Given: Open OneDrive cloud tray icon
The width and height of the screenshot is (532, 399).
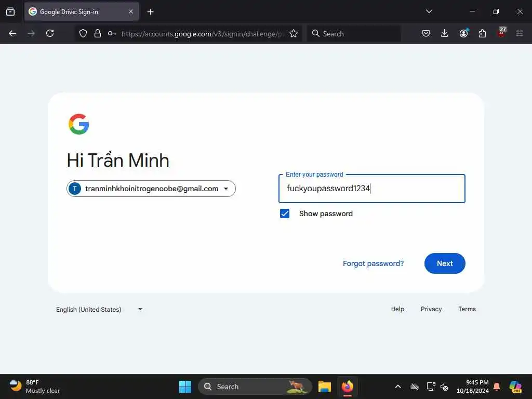Looking at the screenshot, I should click(x=415, y=387).
